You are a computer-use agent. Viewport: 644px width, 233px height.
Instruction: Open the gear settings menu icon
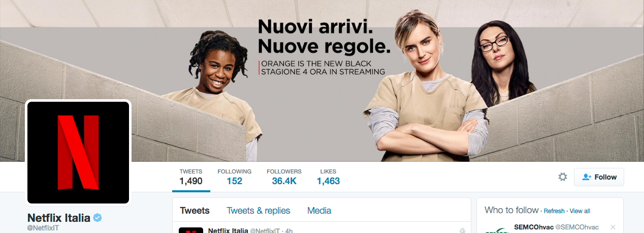tap(562, 177)
